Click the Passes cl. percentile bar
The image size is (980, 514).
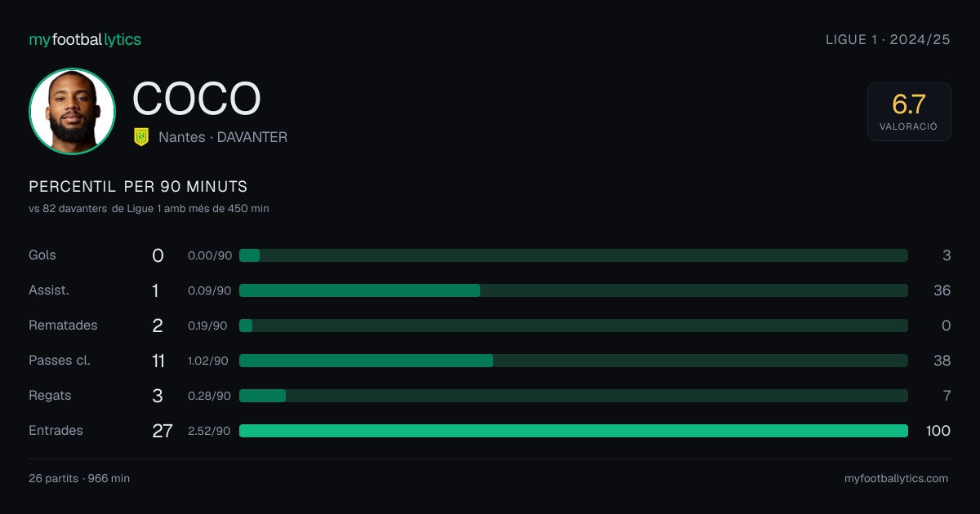[573, 361]
